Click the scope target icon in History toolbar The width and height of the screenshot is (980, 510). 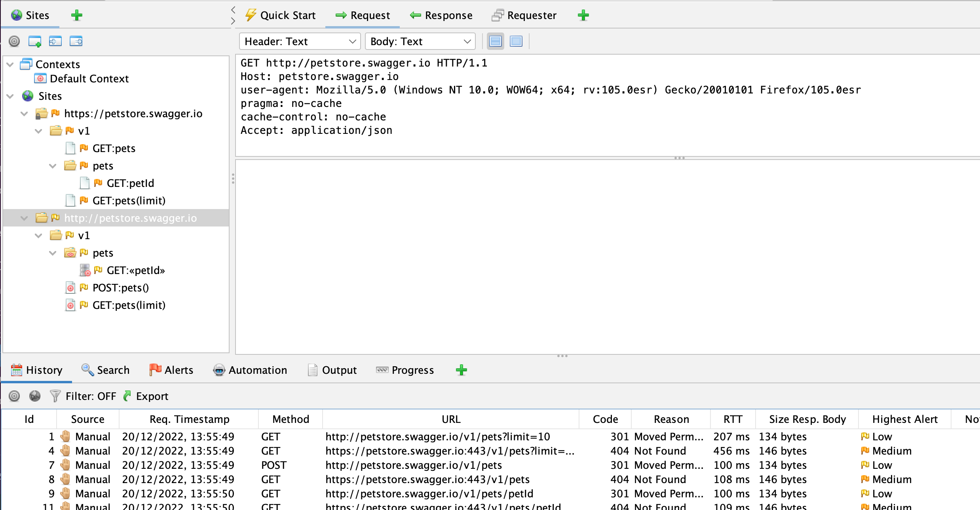pyautogui.click(x=14, y=396)
